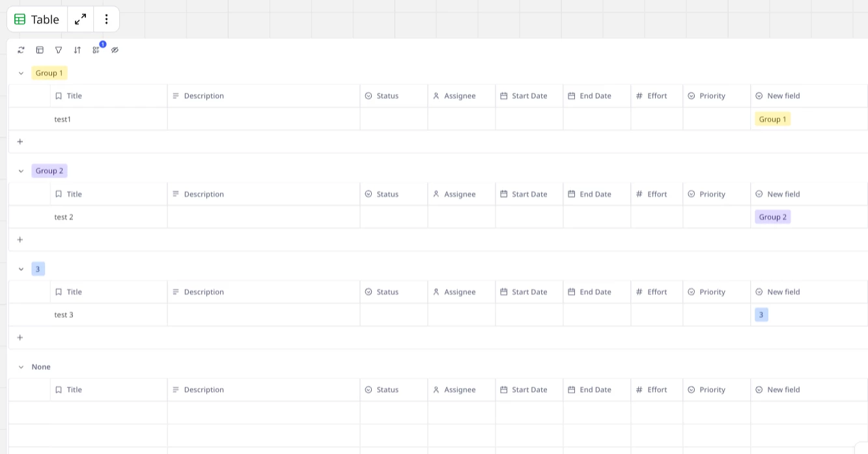Click Title header in None group
868x454 pixels.
point(109,390)
